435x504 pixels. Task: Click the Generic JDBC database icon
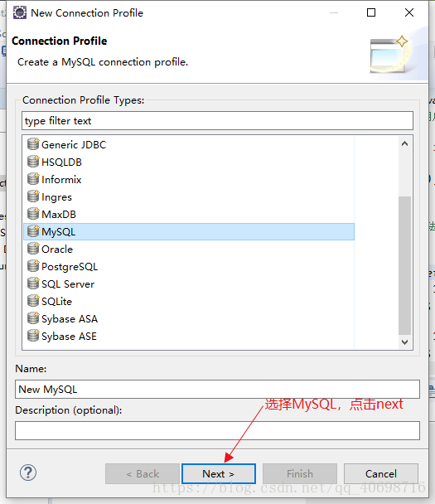coord(33,144)
